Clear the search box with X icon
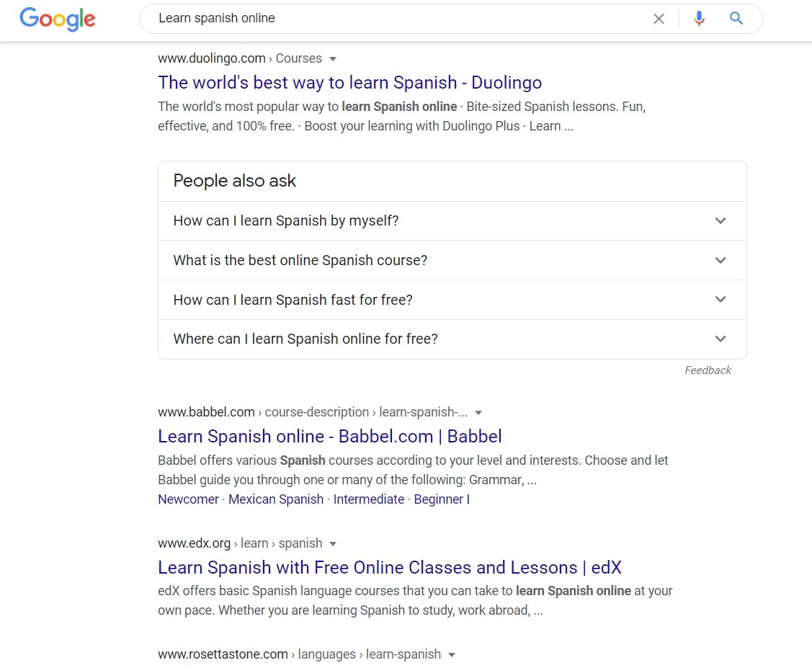 (x=659, y=19)
